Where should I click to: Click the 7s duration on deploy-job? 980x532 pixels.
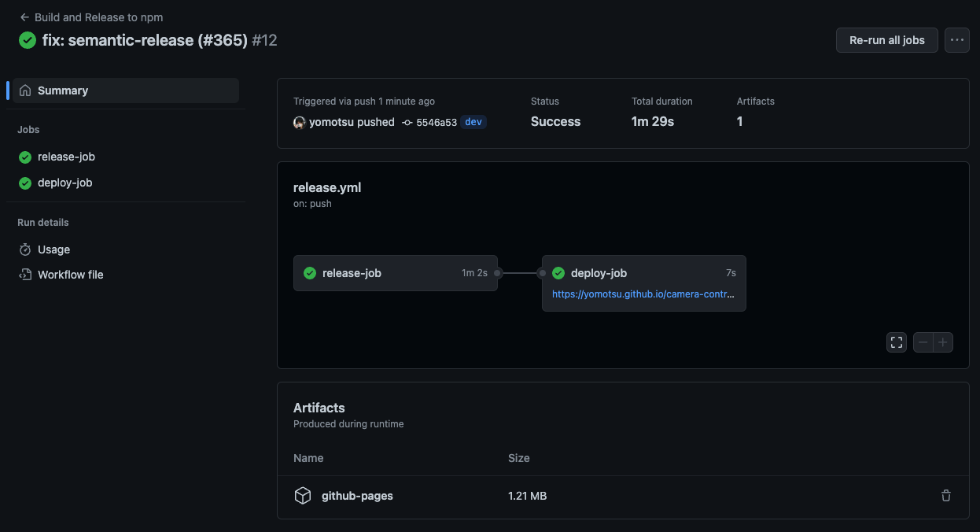(731, 273)
